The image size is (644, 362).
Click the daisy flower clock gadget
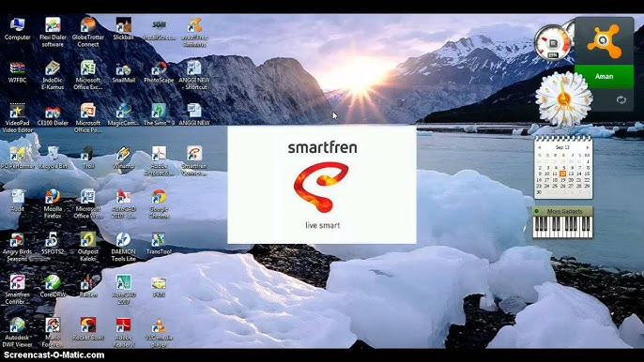(x=564, y=98)
